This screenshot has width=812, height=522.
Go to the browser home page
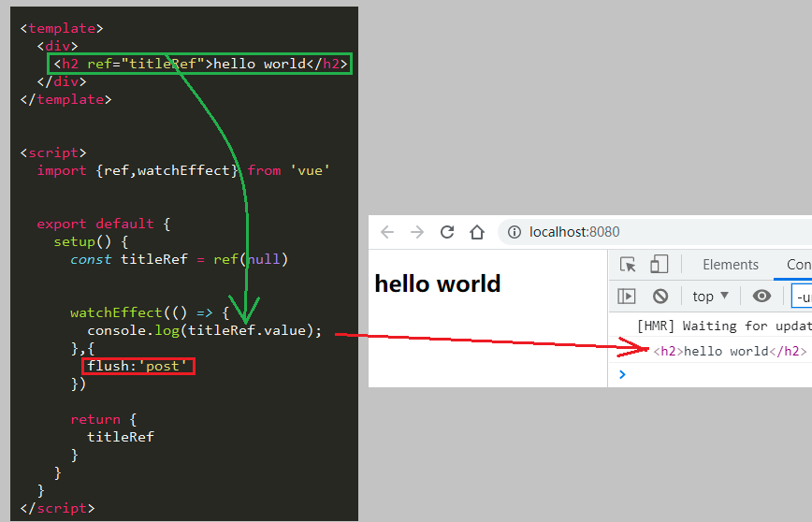point(477,232)
